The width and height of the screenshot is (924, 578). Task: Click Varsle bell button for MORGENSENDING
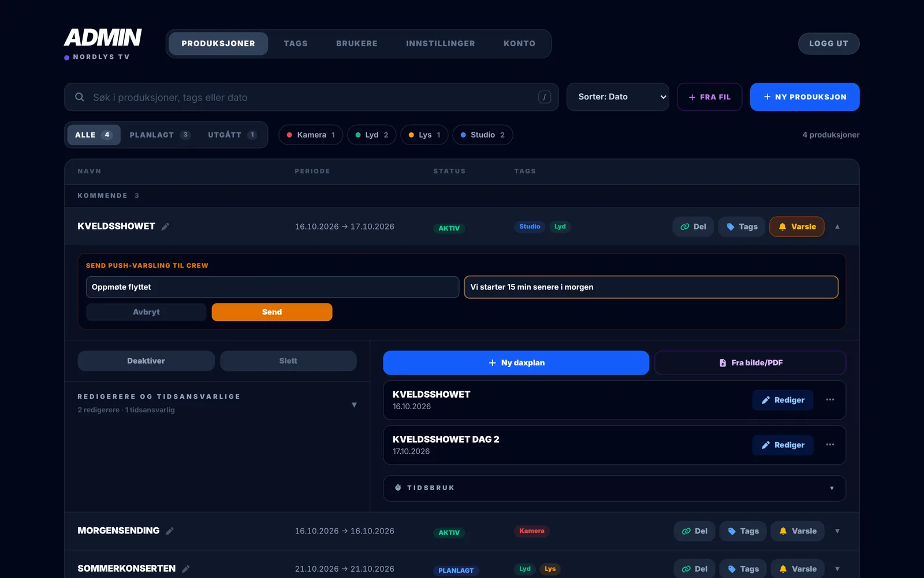798,531
